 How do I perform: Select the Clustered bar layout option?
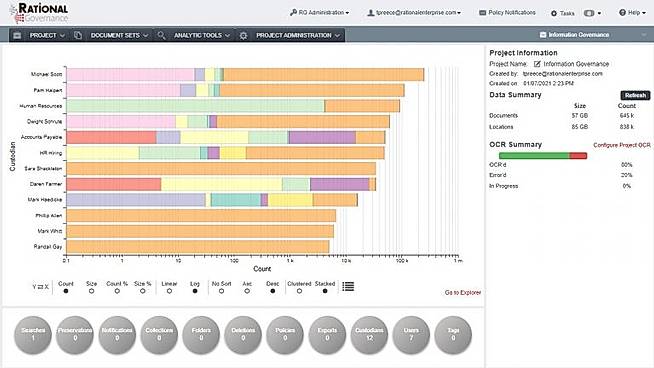pos(299,291)
